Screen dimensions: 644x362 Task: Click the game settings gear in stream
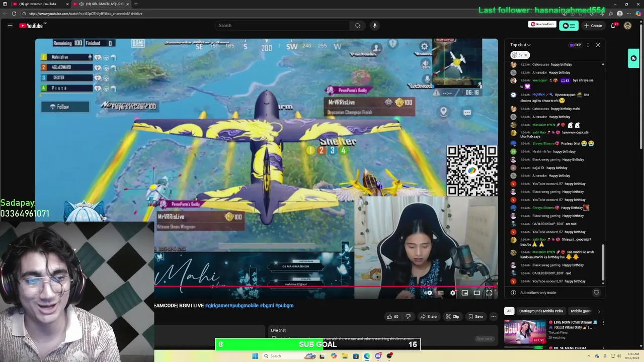(x=424, y=46)
